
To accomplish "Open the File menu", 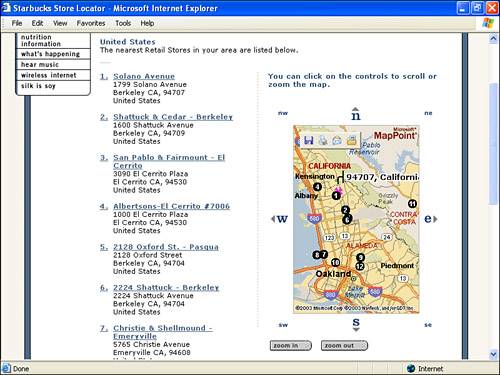I will tap(17, 23).
